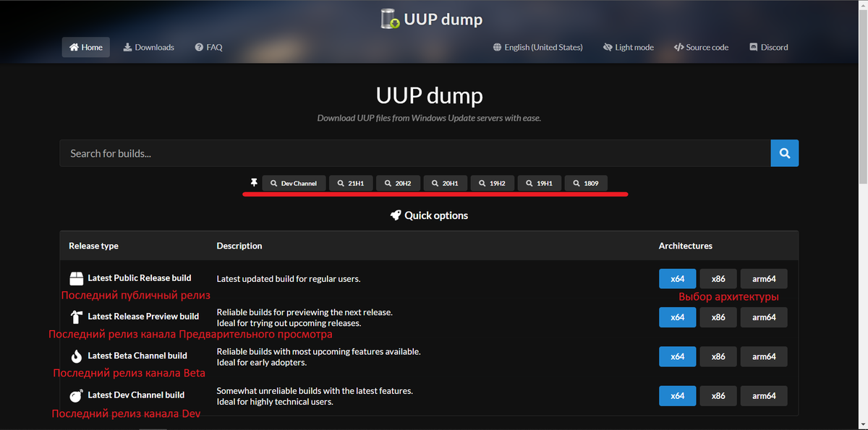Open the Source code link
Screen dimensions: 868x430
(x=701, y=47)
